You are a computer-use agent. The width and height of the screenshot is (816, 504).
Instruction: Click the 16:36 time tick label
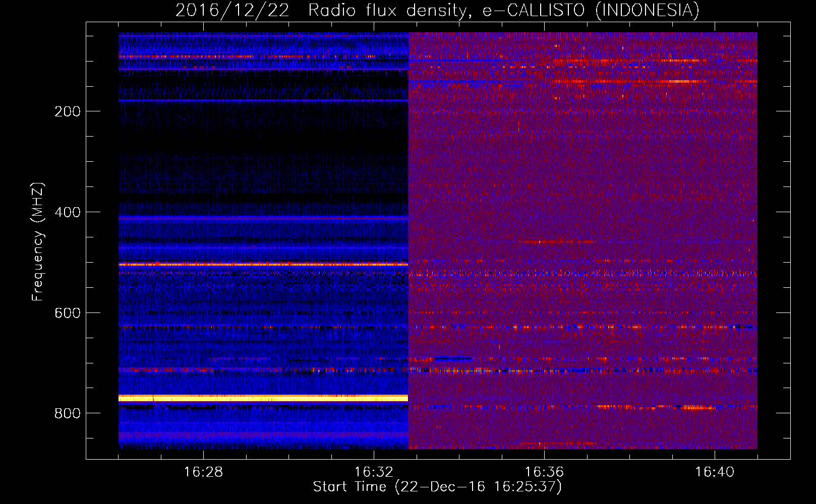coord(544,472)
